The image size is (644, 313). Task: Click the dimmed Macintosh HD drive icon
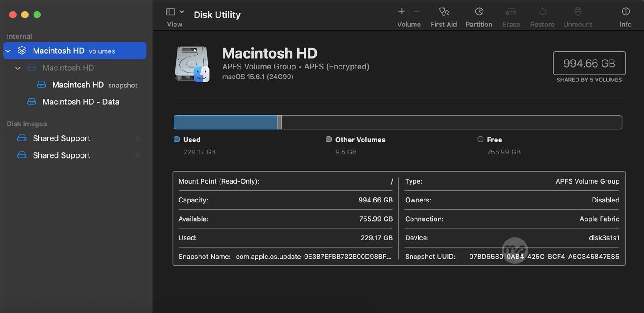pyautogui.click(x=31, y=68)
